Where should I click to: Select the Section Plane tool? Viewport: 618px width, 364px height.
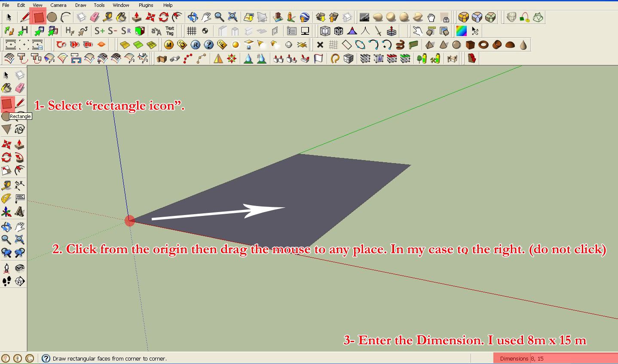coord(19,281)
